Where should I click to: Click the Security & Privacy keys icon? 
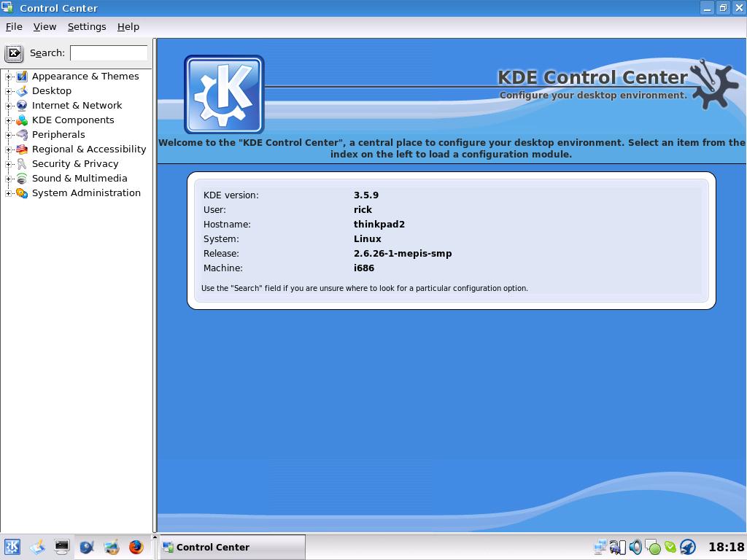(22, 164)
